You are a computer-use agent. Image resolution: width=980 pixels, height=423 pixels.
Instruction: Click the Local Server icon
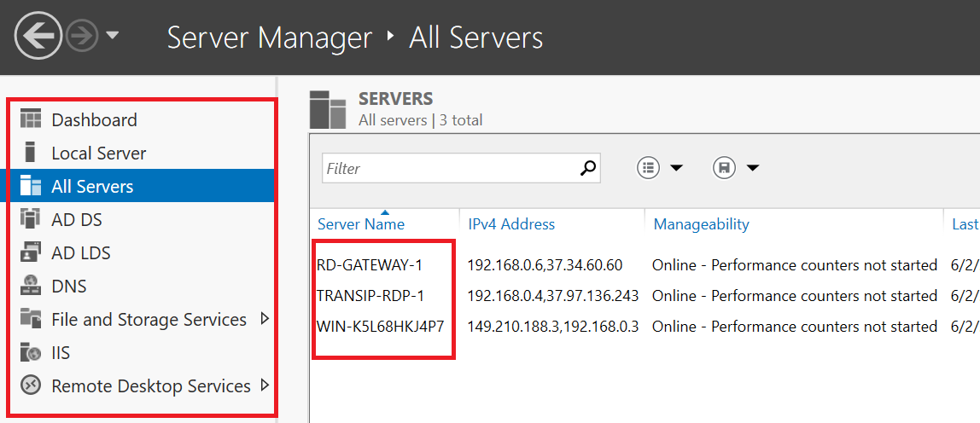tap(31, 153)
